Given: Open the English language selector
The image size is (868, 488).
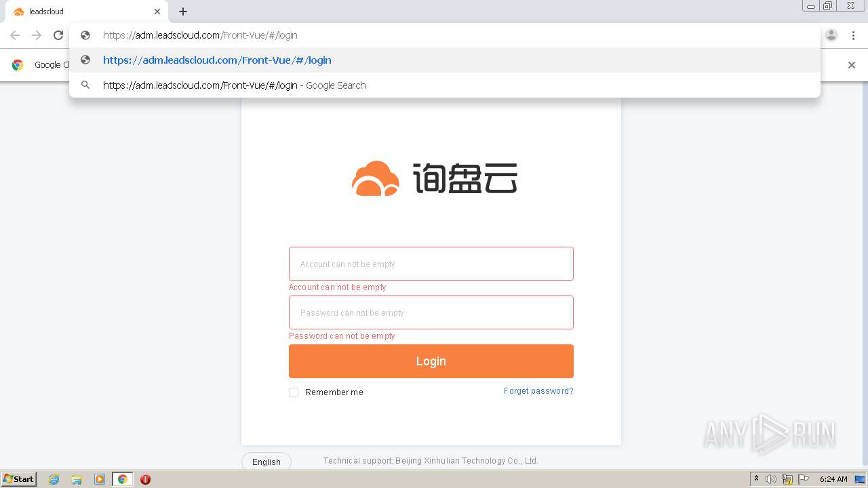Looking at the screenshot, I should pos(267,462).
